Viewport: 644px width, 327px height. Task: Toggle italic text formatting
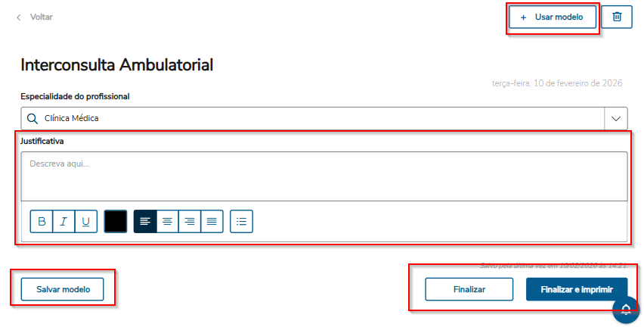(63, 221)
